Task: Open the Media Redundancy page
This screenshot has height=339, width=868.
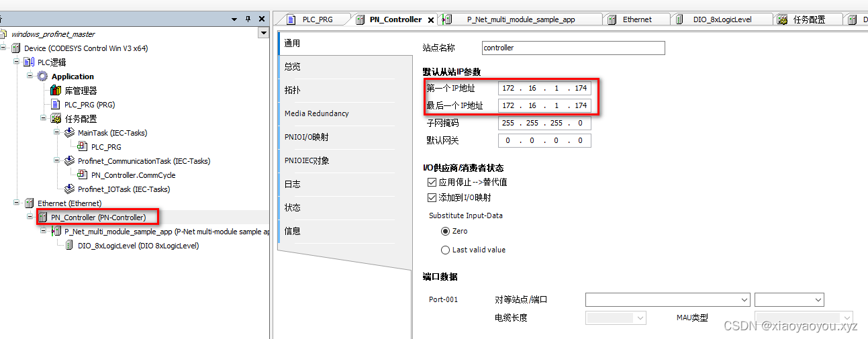Action: click(344, 113)
